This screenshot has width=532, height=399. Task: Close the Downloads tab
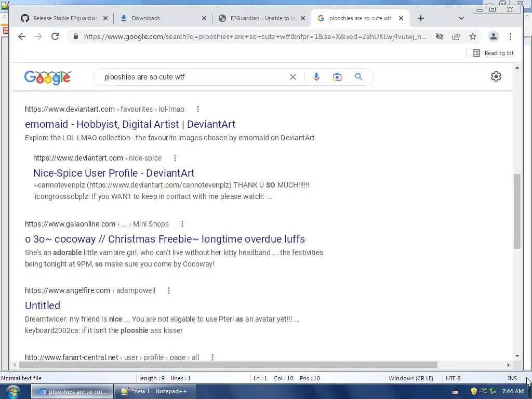click(x=204, y=18)
